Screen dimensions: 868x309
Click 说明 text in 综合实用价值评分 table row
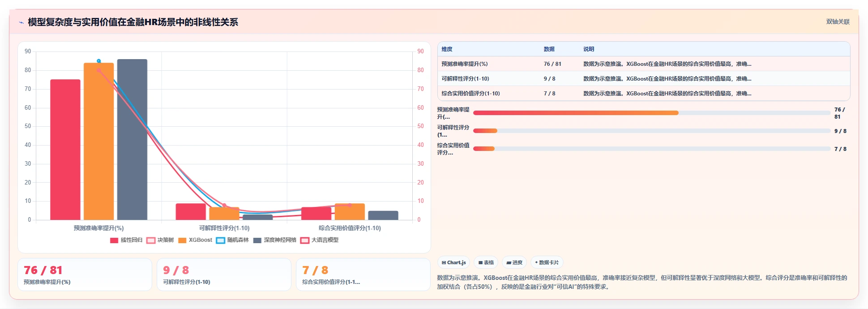[x=667, y=94]
